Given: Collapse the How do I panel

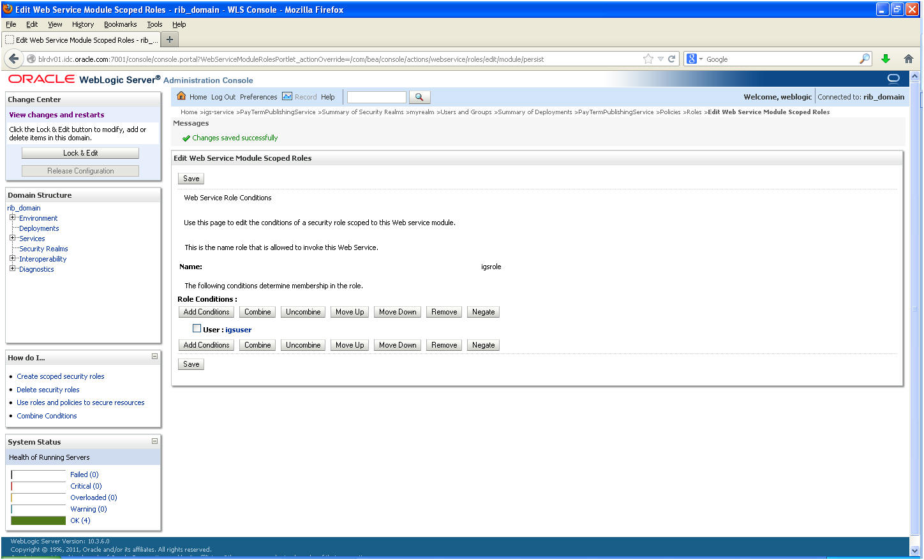Looking at the screenshot, I should (154, 357).
